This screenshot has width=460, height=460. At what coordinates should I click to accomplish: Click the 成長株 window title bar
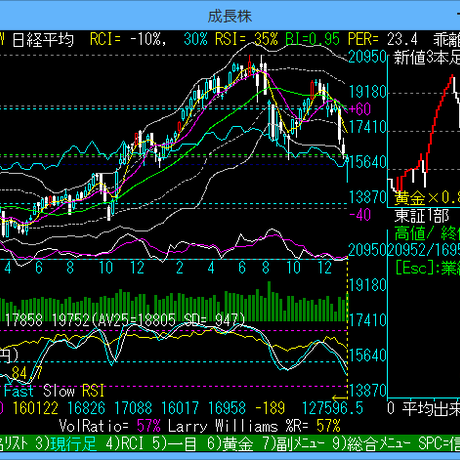[x=230, y=16]
